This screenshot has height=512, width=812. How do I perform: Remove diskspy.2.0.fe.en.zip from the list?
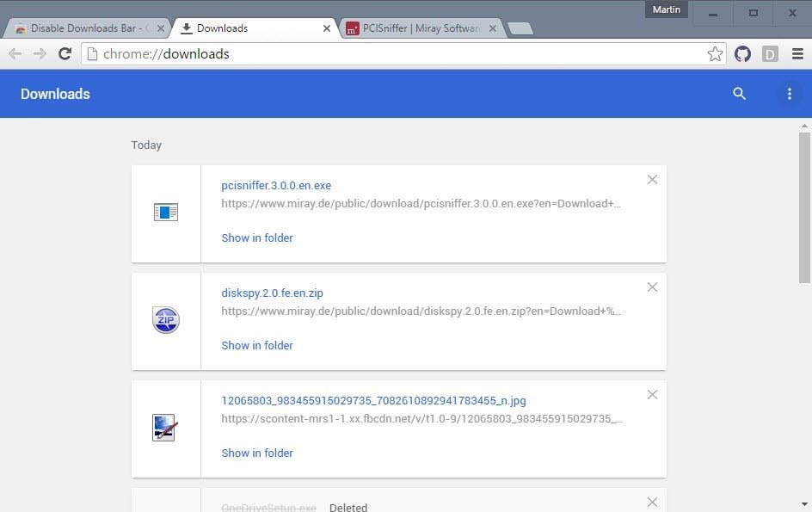tap(652, 287)
